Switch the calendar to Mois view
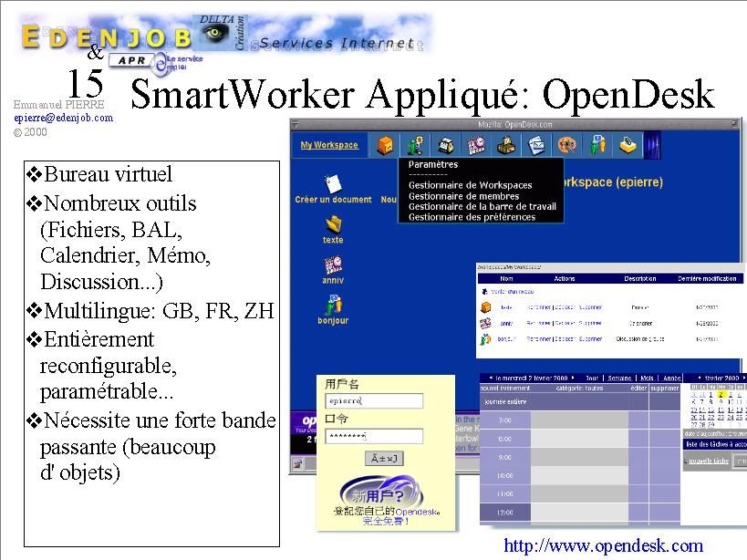 pos(647,379)
